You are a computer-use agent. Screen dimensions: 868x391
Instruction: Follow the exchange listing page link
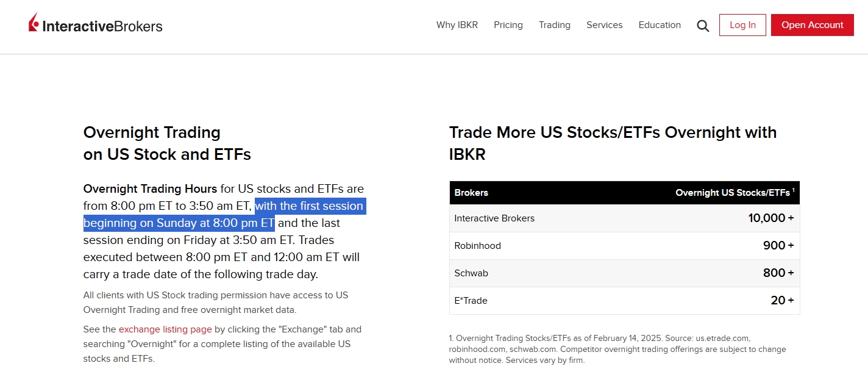[x=165, y=329]
